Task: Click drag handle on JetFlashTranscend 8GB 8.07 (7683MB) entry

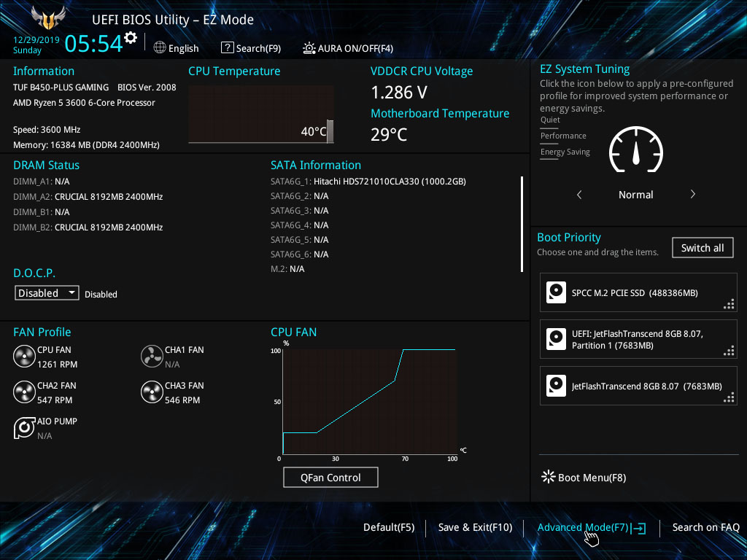Action: coord(729,397)
